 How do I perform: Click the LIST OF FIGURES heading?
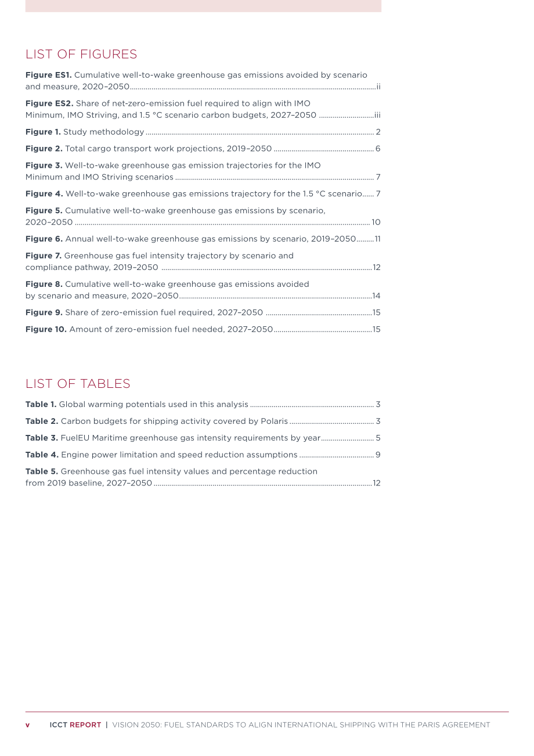coord(81,54)
